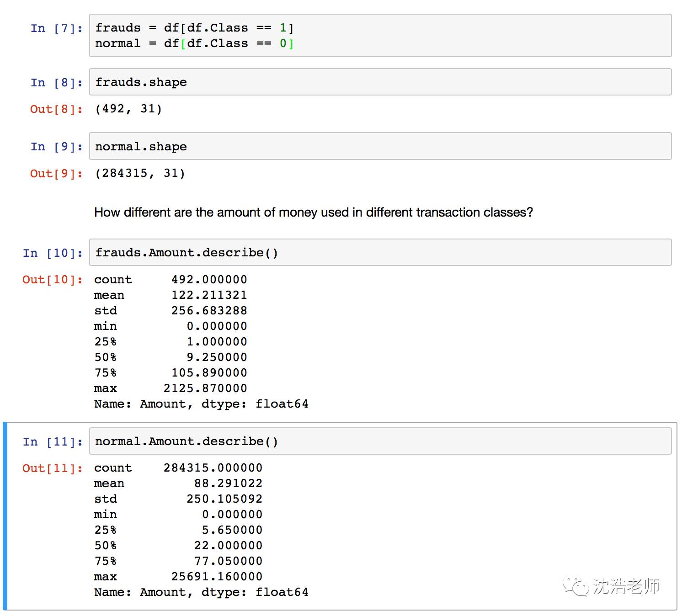Image resolution: width=682 pixels, height=616 pixels.
Task: Click the Out[10] output prompt
Action: [53, 280]
